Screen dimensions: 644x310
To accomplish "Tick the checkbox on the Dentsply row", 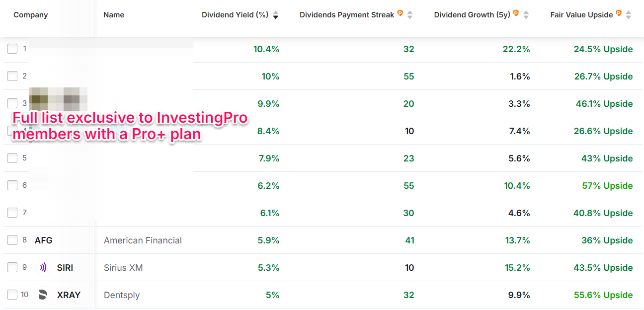I will 12,294.
